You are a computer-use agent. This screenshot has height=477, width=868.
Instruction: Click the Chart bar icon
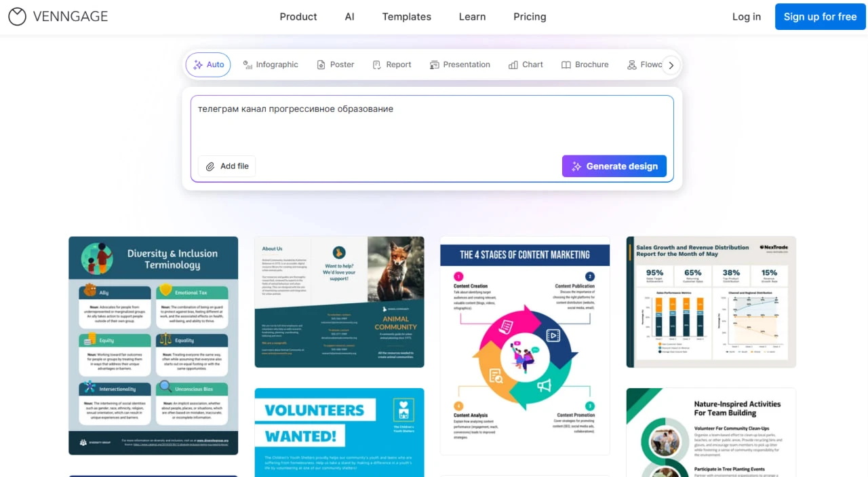(513, 64)
